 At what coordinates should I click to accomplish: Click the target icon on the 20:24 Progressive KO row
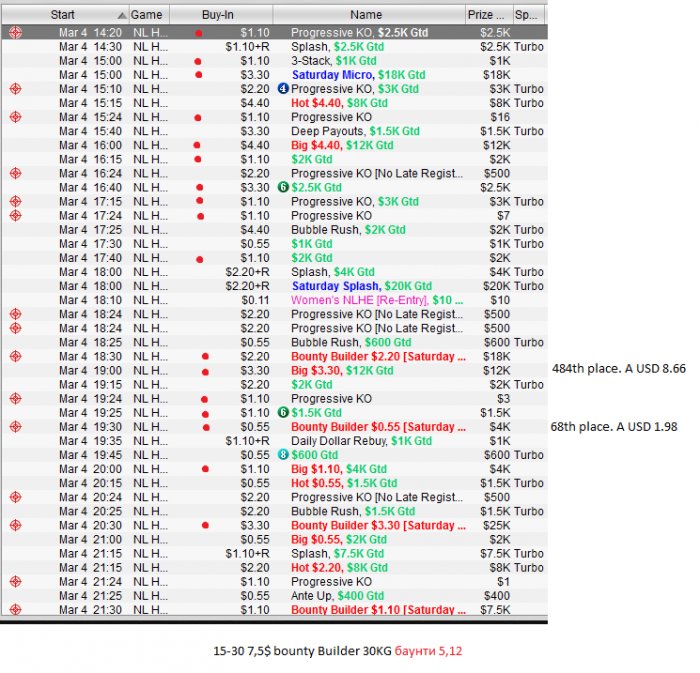point(16,497)
